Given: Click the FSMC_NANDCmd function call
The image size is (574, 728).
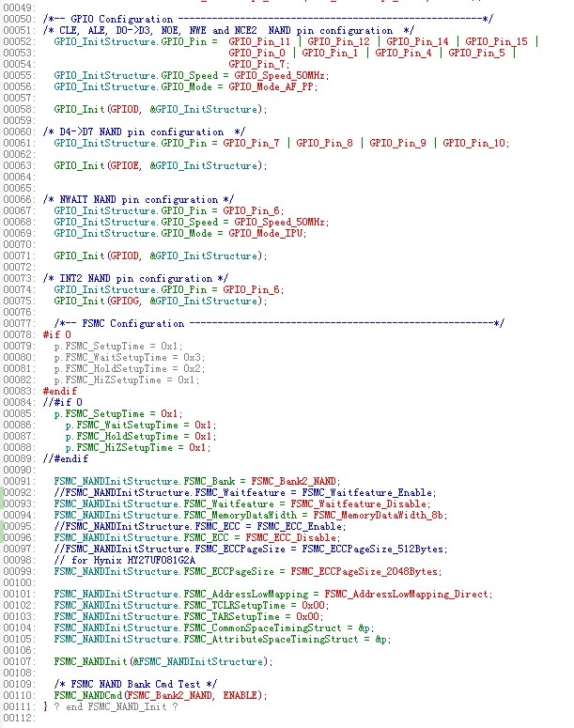Looking at the screenshot, I should [x=161, y=695].
